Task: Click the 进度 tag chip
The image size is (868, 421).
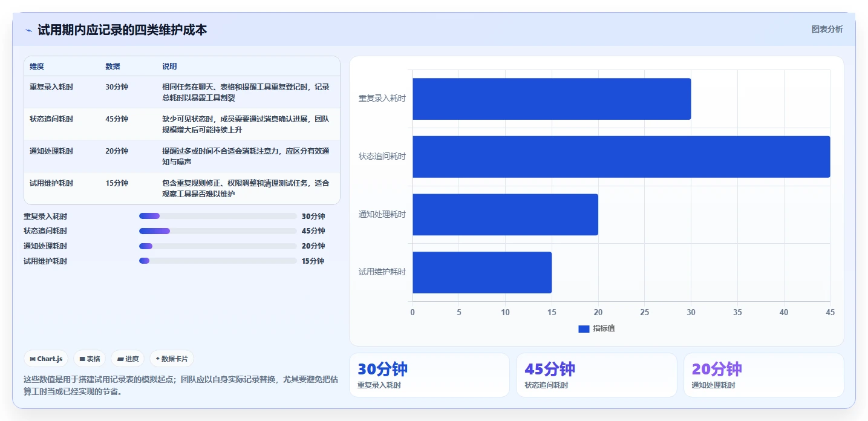Action: coord(128,359)
